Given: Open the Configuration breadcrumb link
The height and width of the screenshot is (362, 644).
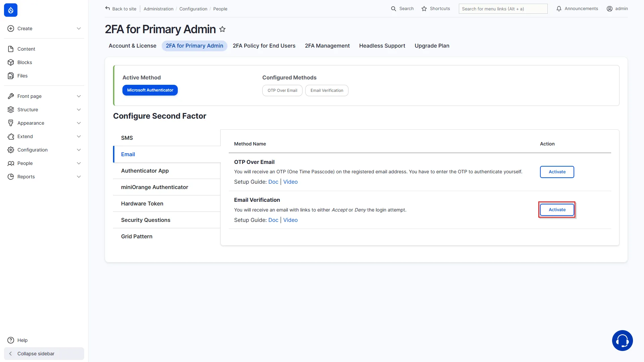Looking at the screenshot, I should coord(193,9).
